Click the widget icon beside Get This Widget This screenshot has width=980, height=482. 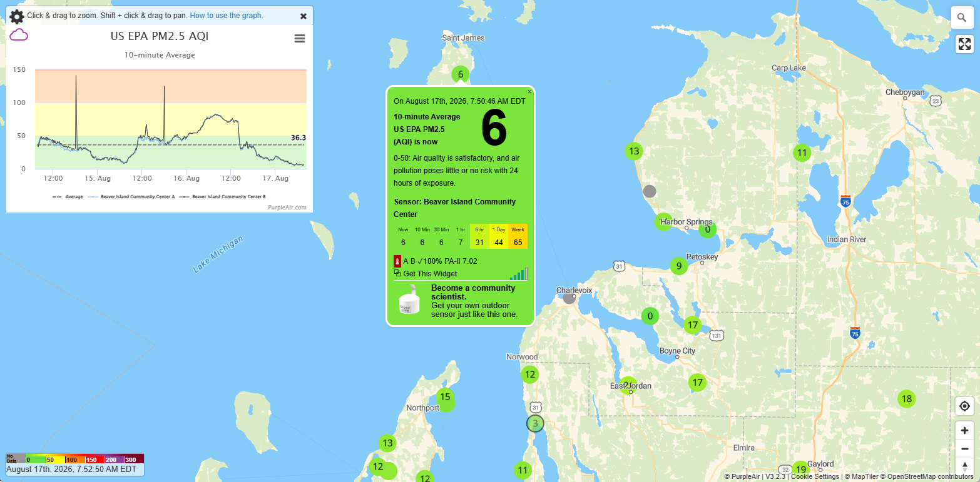pos(397,273)
